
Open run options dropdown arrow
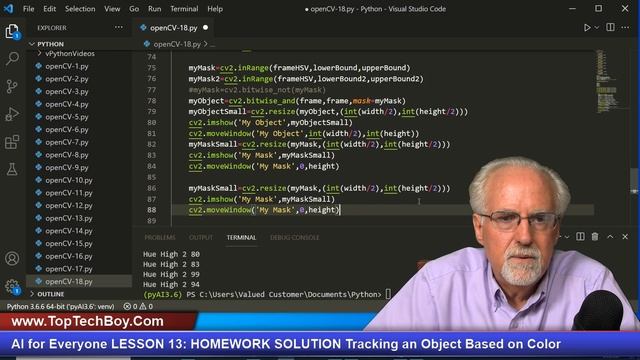pyautogui.click(x=597, y=28)
